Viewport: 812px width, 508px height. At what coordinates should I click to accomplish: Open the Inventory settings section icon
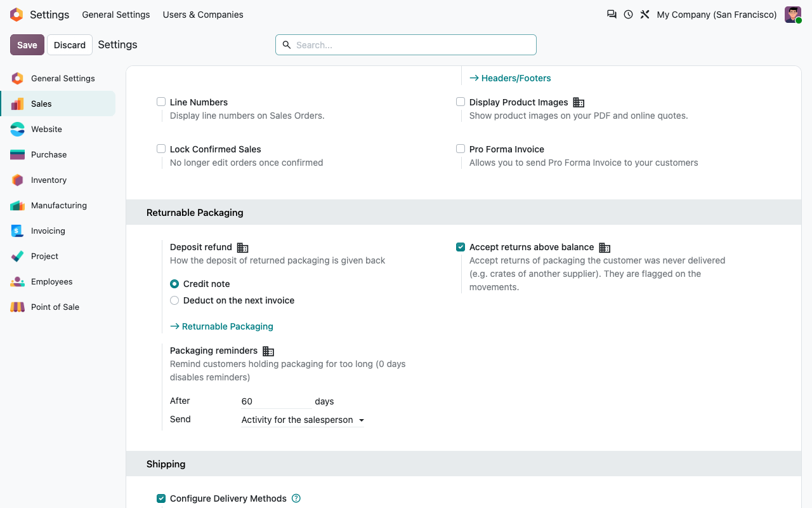point(18,180)
